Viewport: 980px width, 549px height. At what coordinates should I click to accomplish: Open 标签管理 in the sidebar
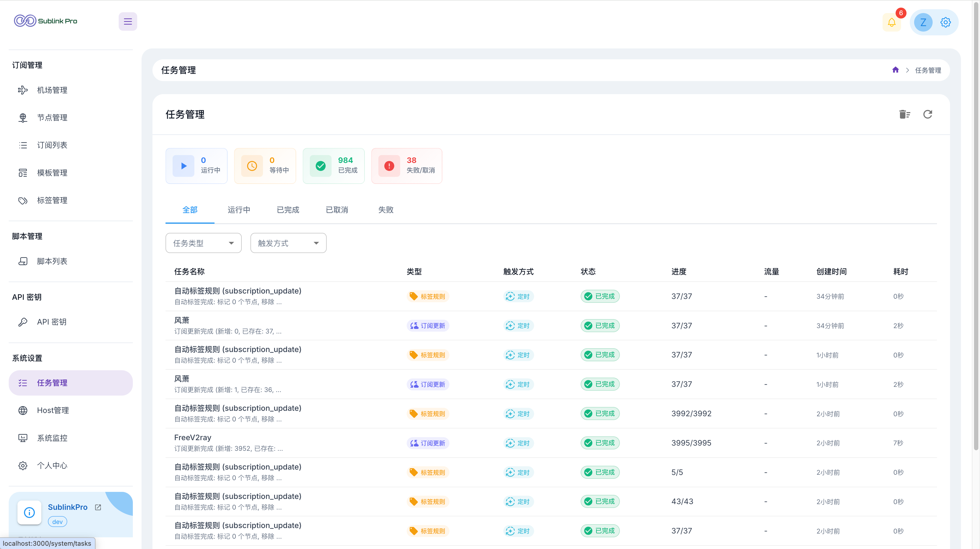point(71,200)
